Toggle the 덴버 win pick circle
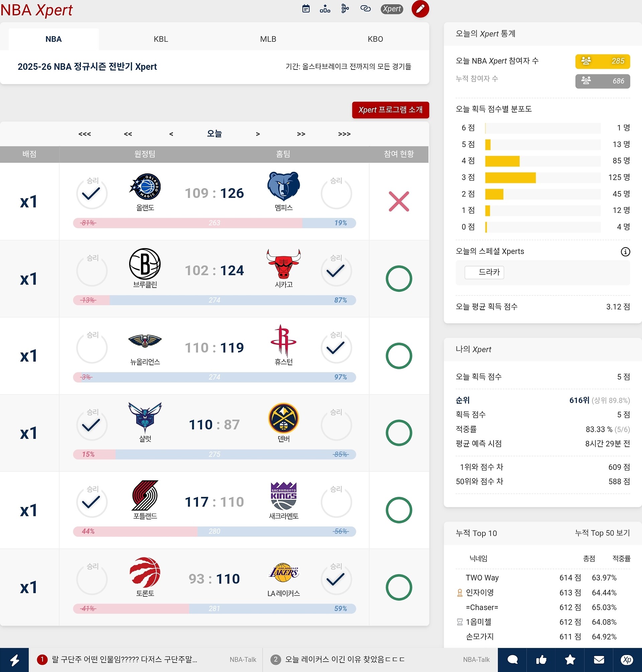642x672 pixels. [x=336, y=425]
